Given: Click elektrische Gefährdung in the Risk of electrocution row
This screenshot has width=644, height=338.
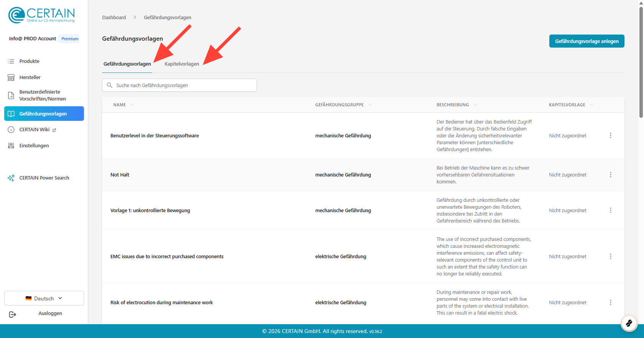Looking at the screenshot, I should pos(341,303).
